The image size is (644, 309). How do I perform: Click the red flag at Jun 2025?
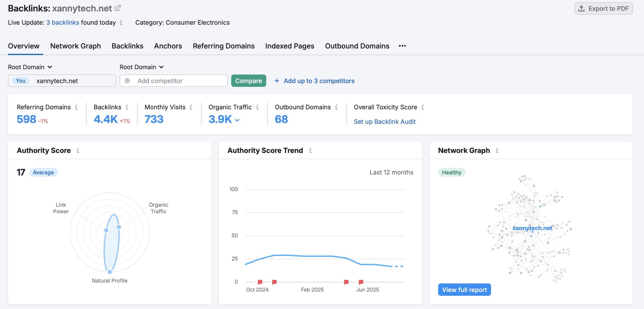click(x=361, y=282)
